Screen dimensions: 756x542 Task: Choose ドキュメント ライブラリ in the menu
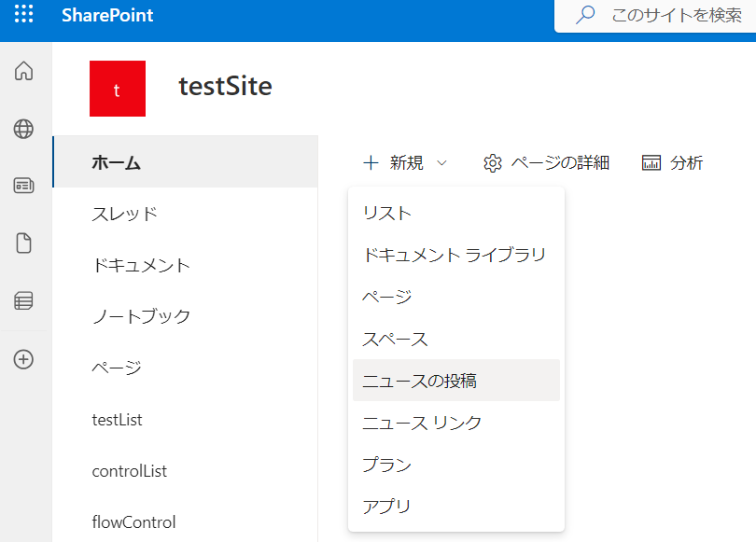tap(454, 255)
